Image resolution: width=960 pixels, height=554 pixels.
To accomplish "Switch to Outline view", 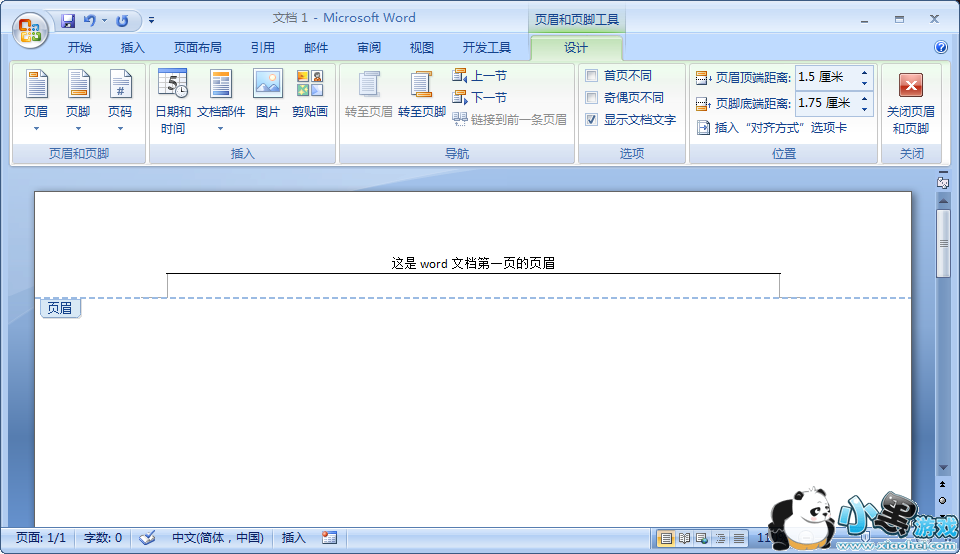I will coord(721,539).
